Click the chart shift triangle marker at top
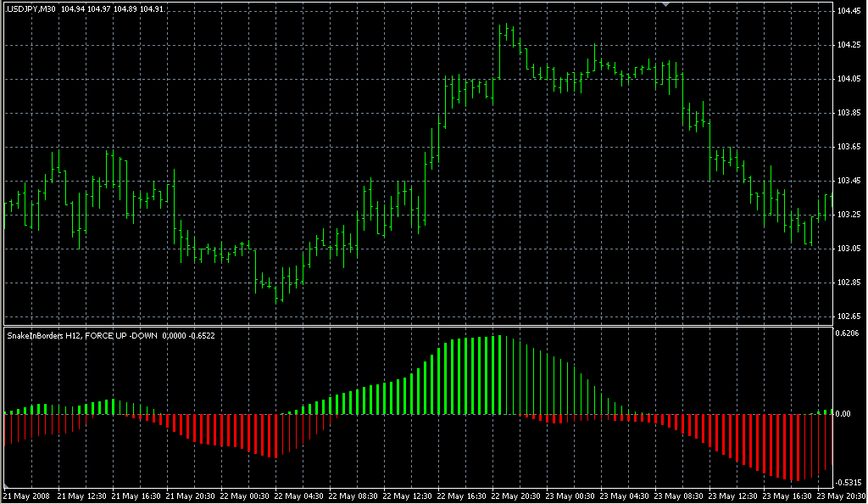The image size is (868, 504). [x=666, y=4]
